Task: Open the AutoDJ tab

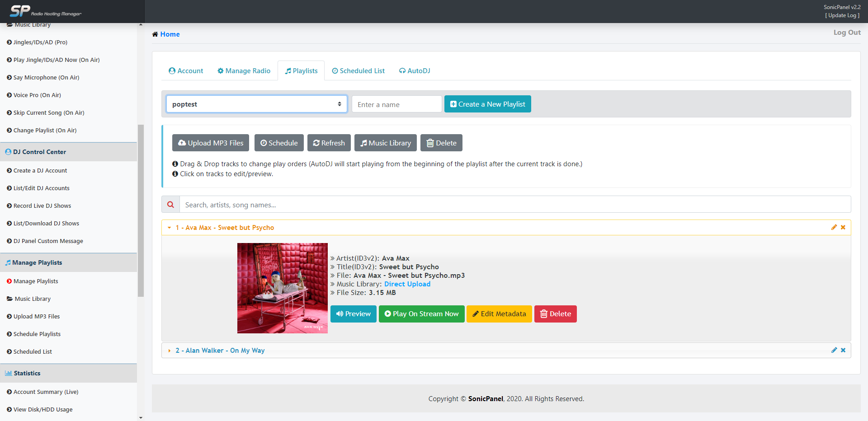Action: tap(415, 71)
